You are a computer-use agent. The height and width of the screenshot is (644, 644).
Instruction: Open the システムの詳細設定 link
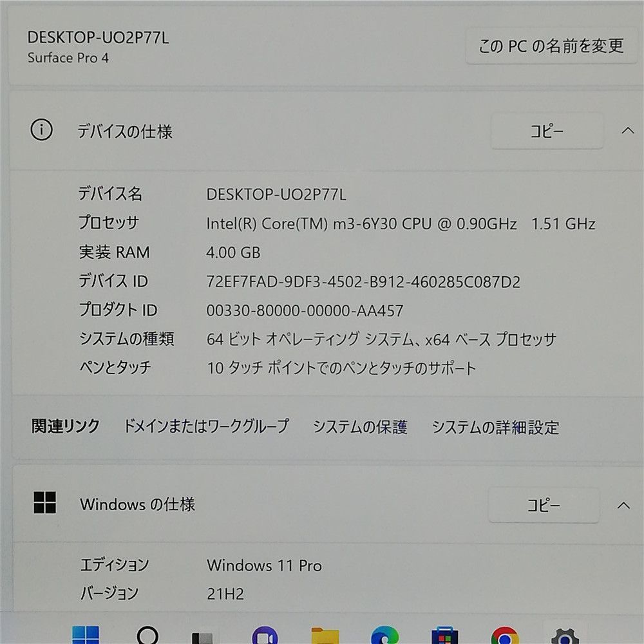click(x=495, y=427)
